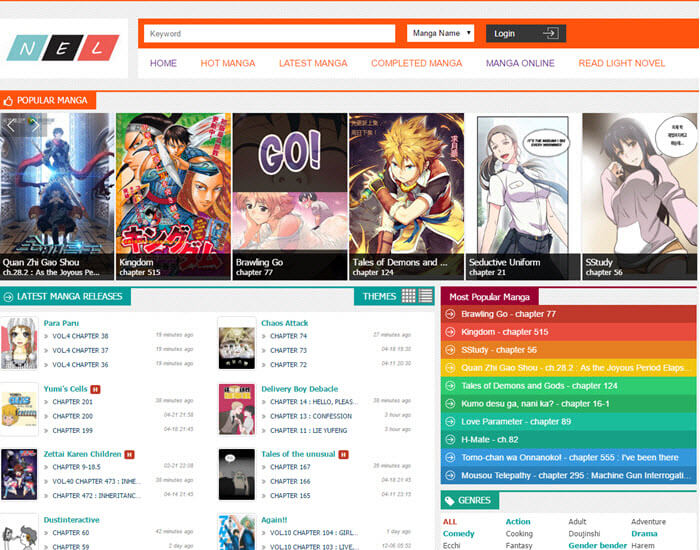Viewport: 700px width, 550px height.
Task: Click the NEL site logo
Action: coord(63,47)
